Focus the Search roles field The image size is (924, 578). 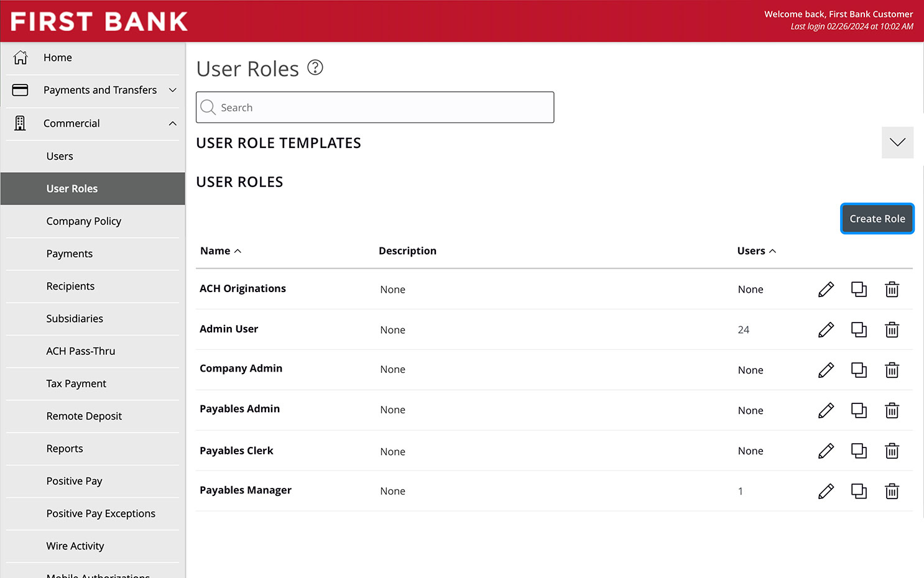click(375, 108)
